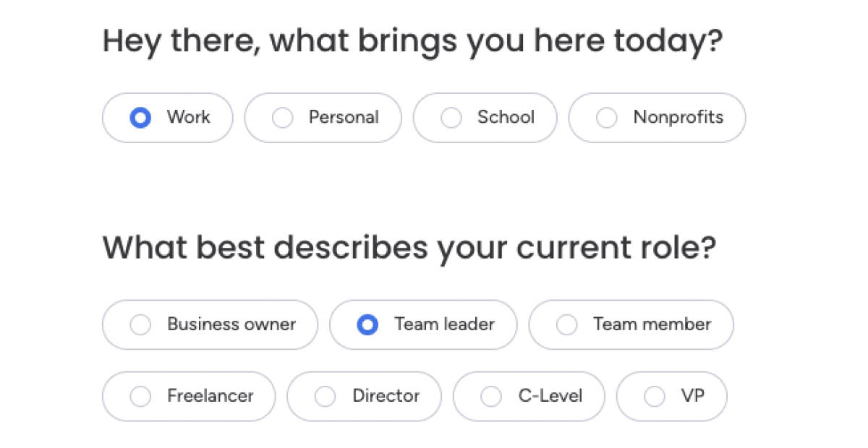
Task: Pick the School radio circle
Action: [x=451, y=118]
